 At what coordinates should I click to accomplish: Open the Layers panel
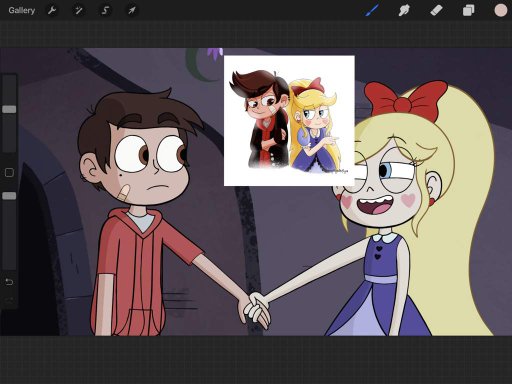(x=468, y=10)
